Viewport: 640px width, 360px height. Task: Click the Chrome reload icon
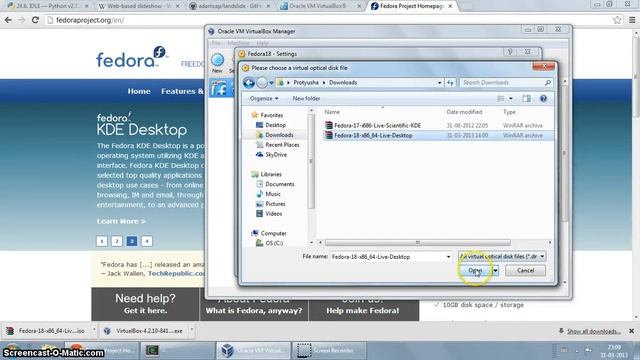[35, 20]
